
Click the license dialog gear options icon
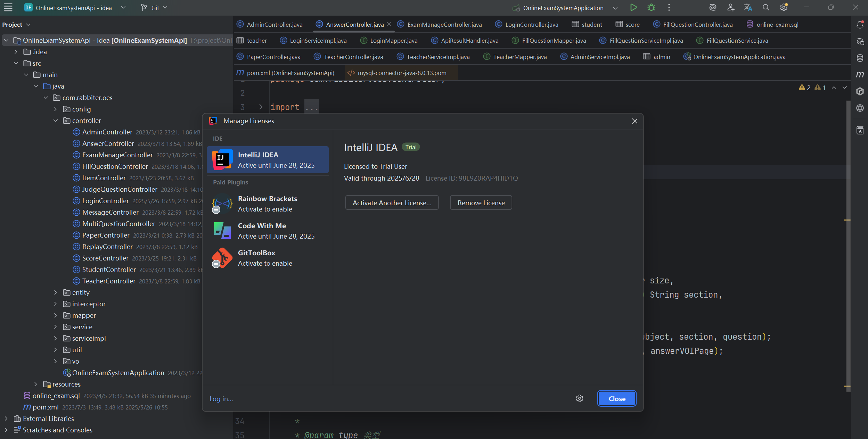(579, 398)
